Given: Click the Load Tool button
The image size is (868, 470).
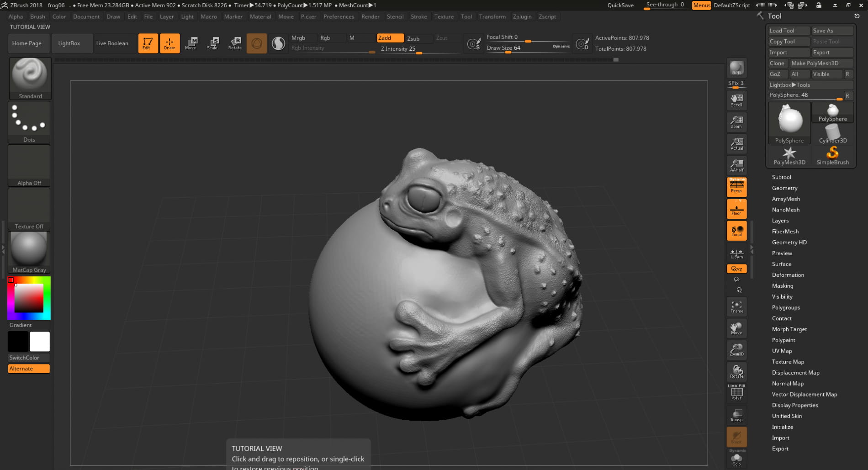Looking at the screenshot, I should [x=789, y=31].
